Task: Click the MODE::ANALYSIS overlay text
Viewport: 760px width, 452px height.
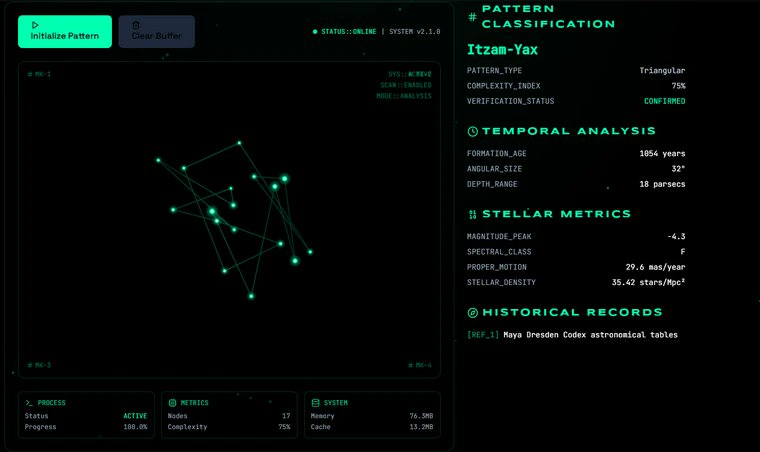Action: 404,96
